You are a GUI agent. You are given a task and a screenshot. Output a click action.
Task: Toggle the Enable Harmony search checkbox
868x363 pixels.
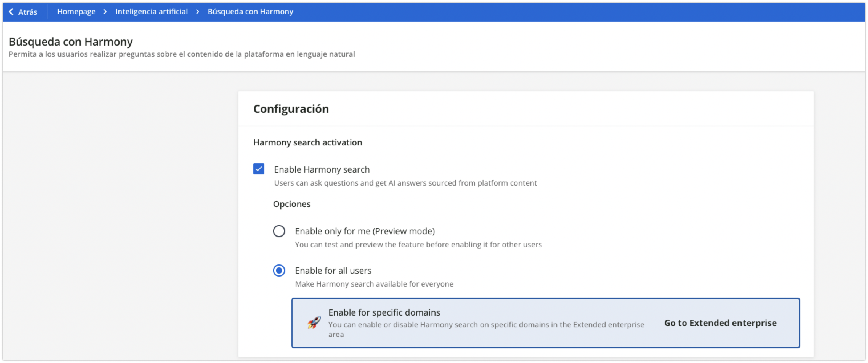pos(258,169)
